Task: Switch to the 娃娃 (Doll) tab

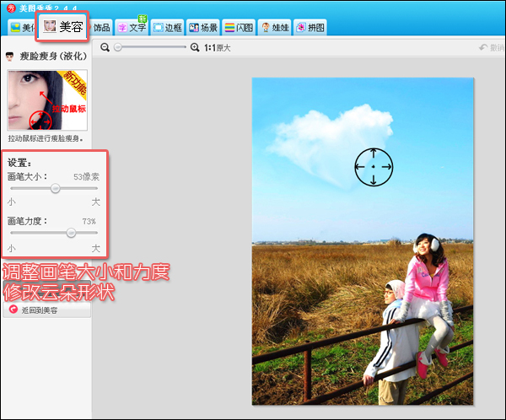Action: click(x=274, y=28)
